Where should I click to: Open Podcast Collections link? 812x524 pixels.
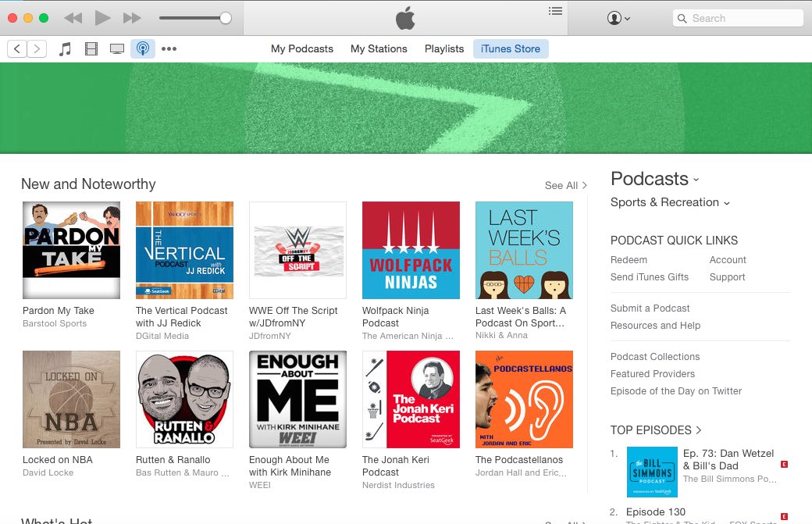coord(655,357)
